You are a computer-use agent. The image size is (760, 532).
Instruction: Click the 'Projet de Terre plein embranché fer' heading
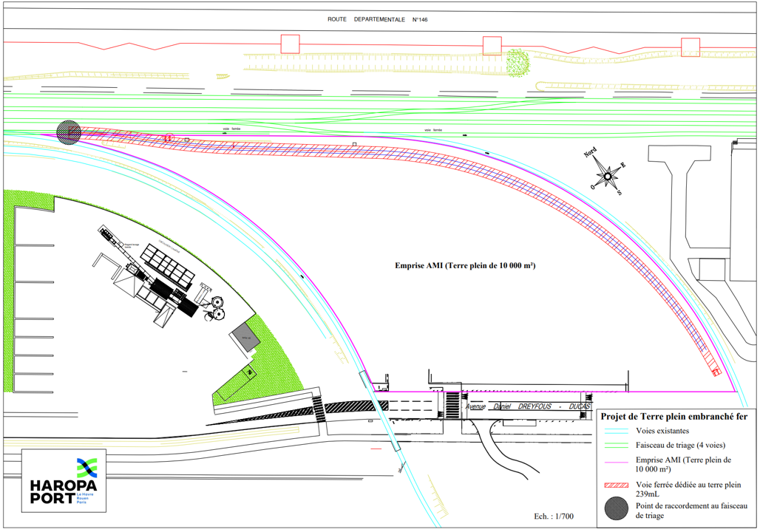click(x=676, y=416)
